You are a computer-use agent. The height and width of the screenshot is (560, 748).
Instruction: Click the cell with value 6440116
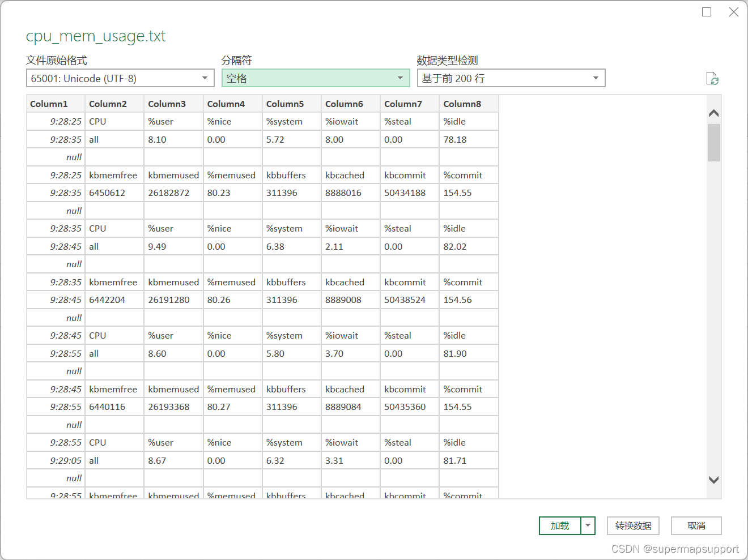pyautogui.click(x=114, y=407)
